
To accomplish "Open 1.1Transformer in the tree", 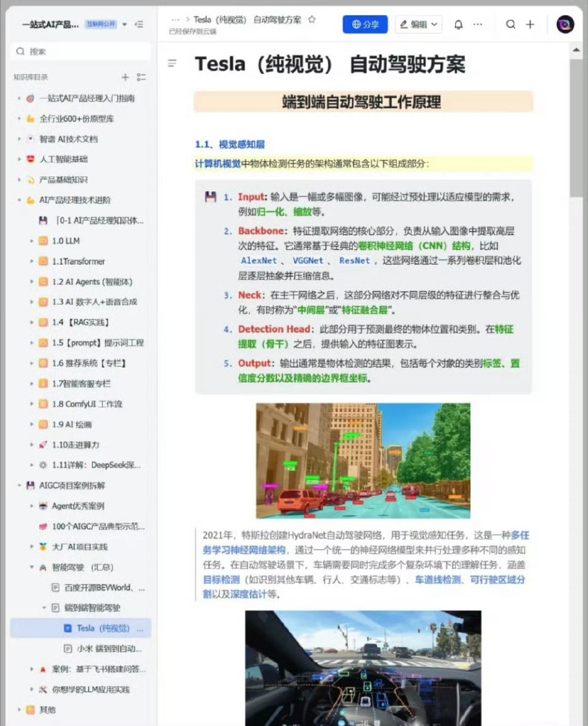I will 78,261.
